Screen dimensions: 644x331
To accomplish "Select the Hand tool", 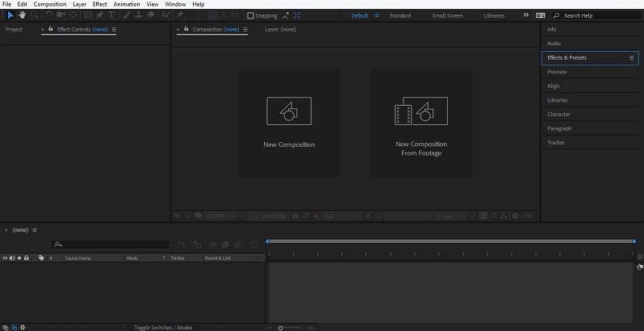I will 22,15.
